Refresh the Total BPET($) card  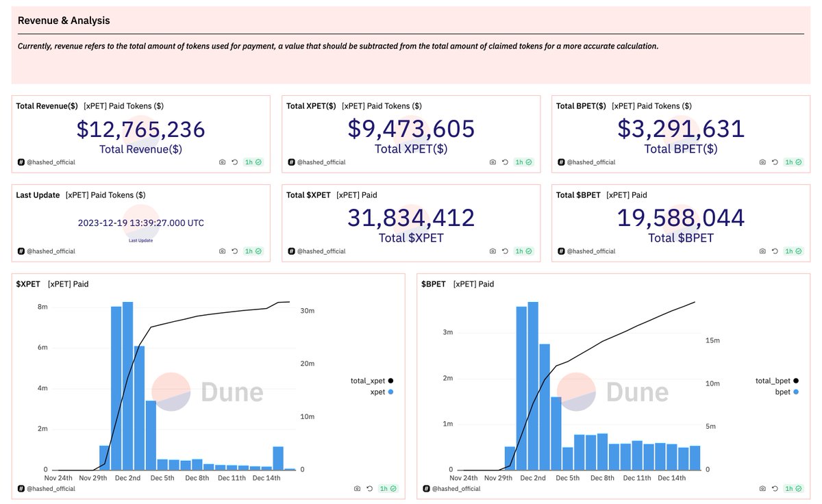pyautogui.click(x=775, y=162)
